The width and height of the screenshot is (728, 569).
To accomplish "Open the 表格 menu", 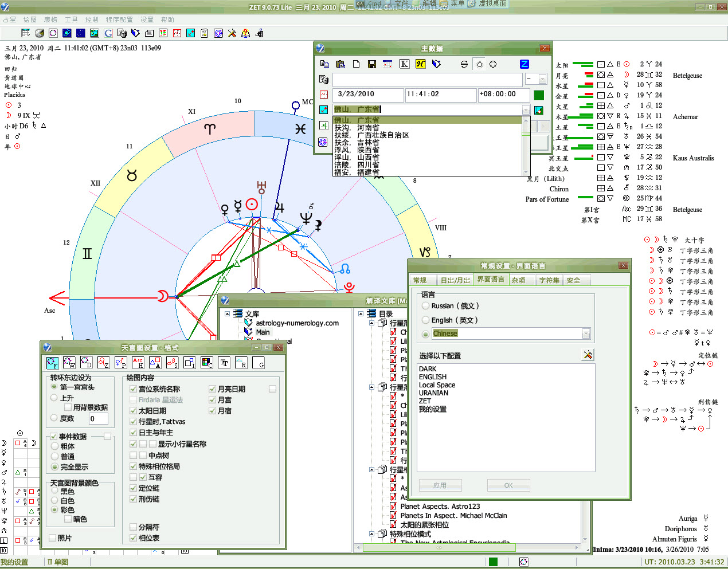I will tap(50, 19).
